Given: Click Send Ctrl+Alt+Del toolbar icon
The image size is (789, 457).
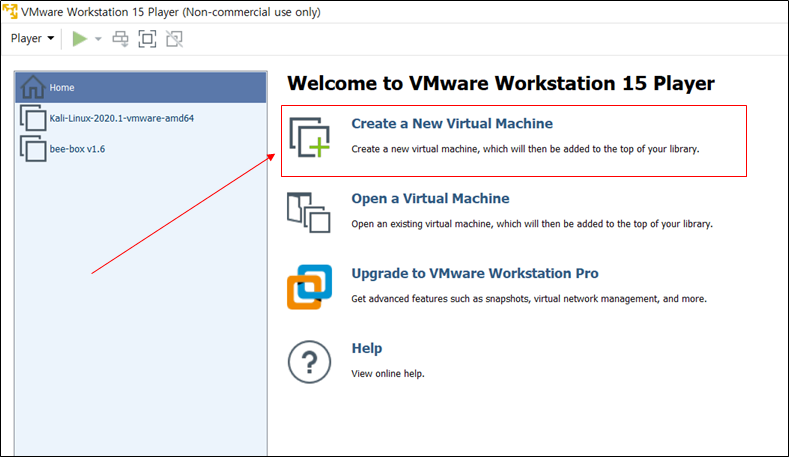Looking at the screenshot, I should (120, 38).
